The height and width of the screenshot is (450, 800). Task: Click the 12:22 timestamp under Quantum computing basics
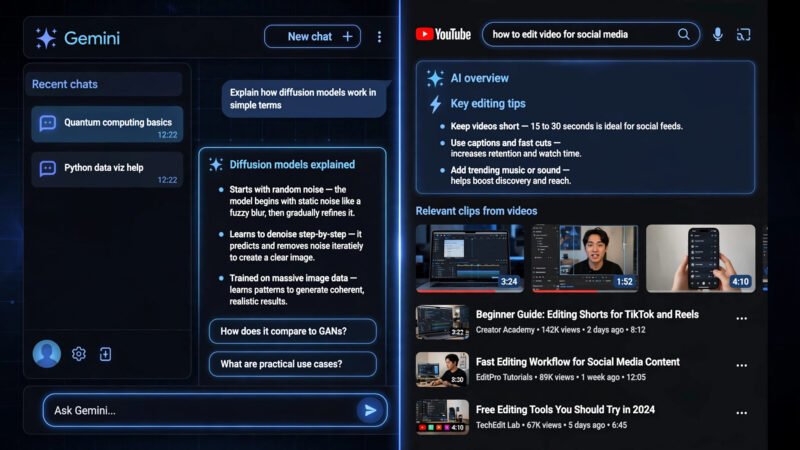pos(167,135)
